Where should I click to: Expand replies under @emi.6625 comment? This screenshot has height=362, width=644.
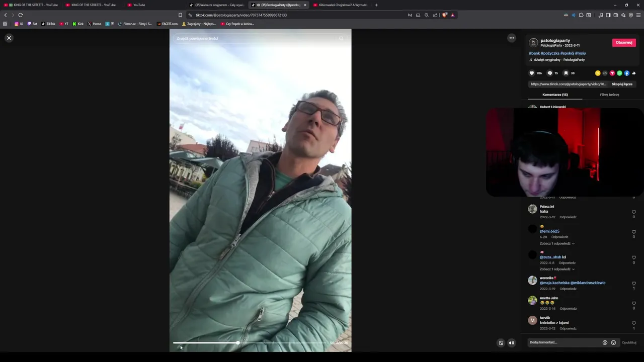[557, 243]
